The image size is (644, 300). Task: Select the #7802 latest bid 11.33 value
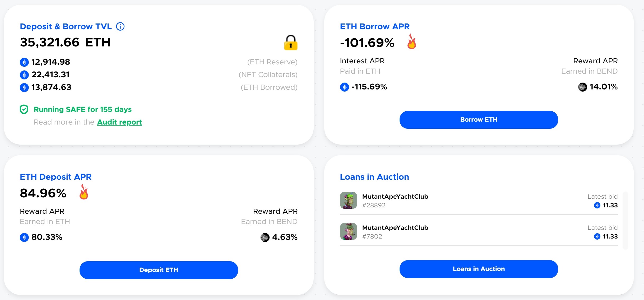pos(610,236)
